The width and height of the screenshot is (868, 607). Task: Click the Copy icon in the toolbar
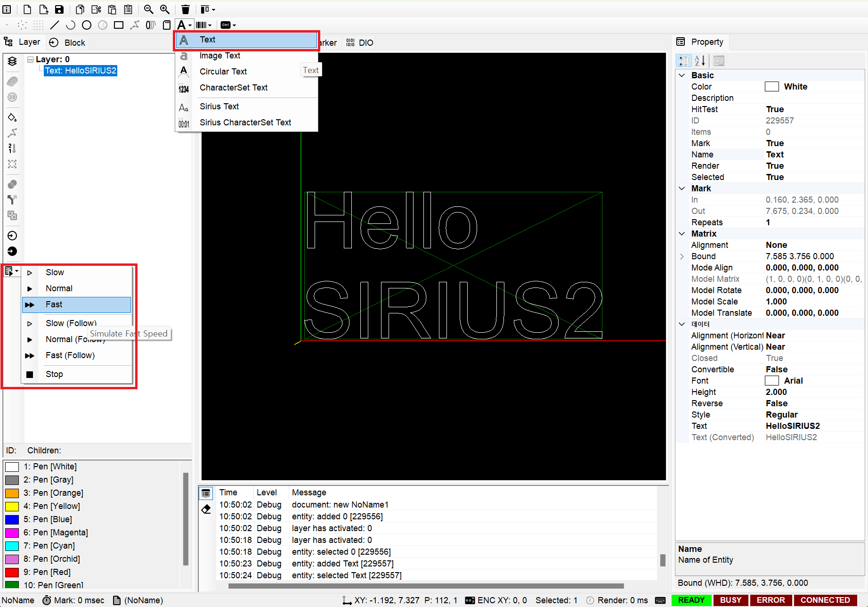[80, 9]
